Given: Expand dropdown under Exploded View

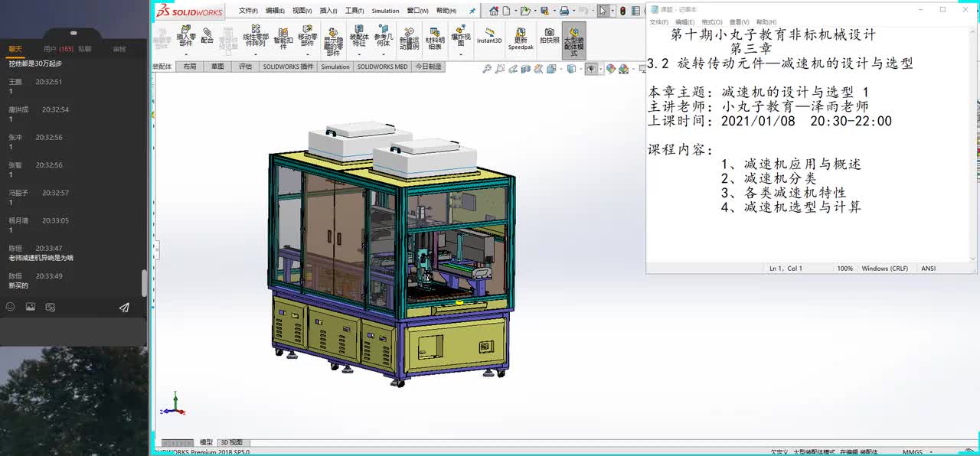Looking at the screenshot, I should tap(461, 54).
